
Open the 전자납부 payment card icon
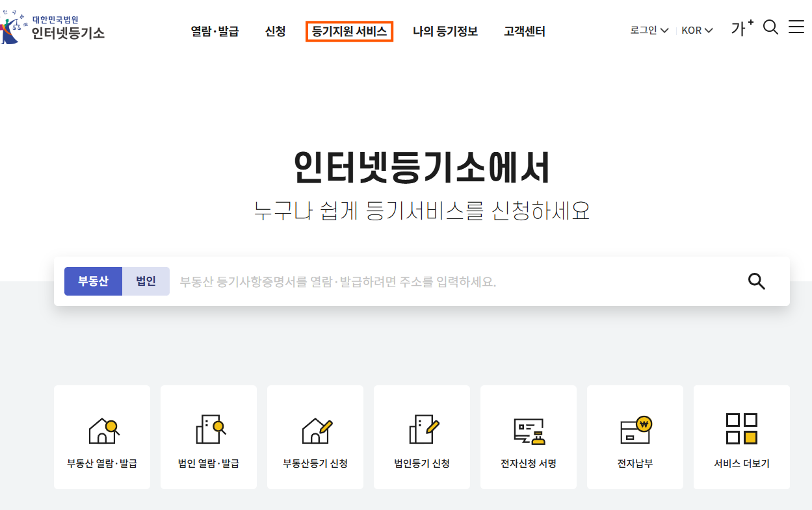(636, 430)
